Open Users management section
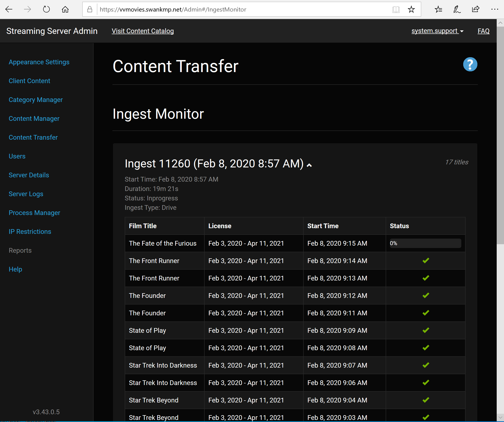504x422 pixels. 17,156
